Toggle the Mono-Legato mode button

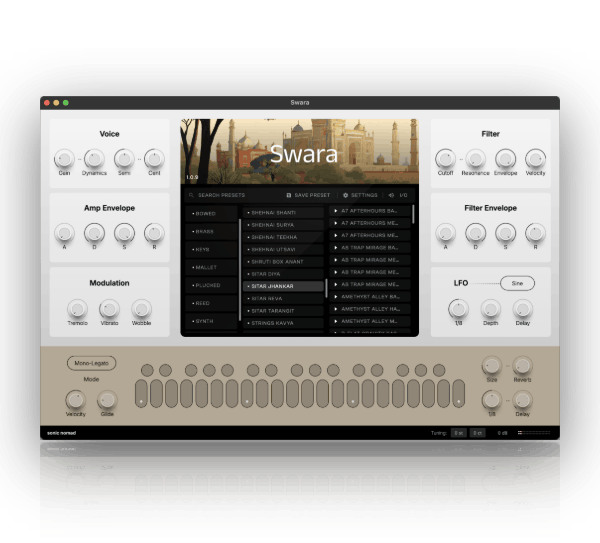click(x=91, y=363)
